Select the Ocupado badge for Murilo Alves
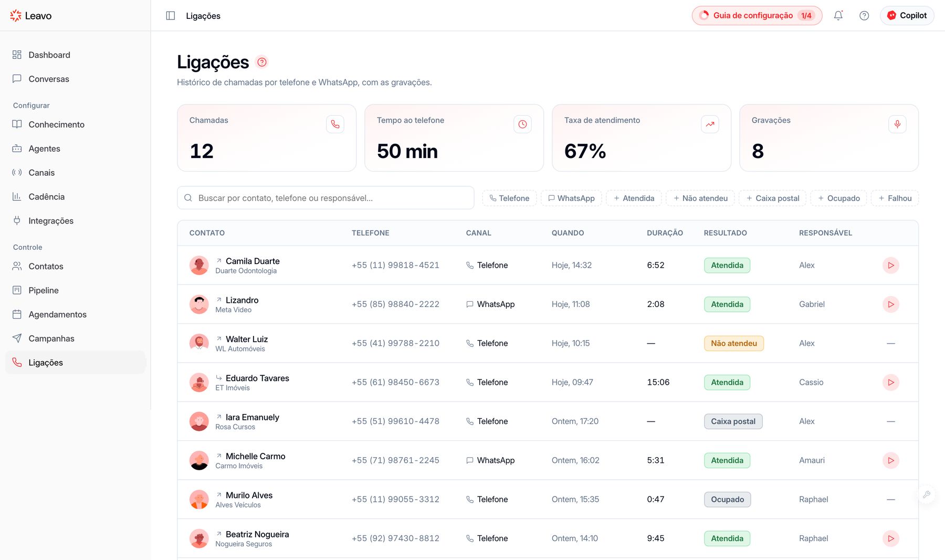Image resolution: width=945 pixels, height=560 pixels. (x=727, y=500)
